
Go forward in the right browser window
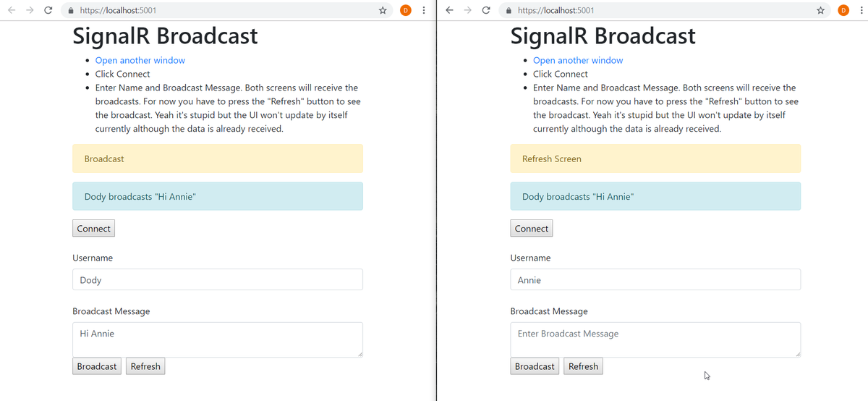(468, 11)
